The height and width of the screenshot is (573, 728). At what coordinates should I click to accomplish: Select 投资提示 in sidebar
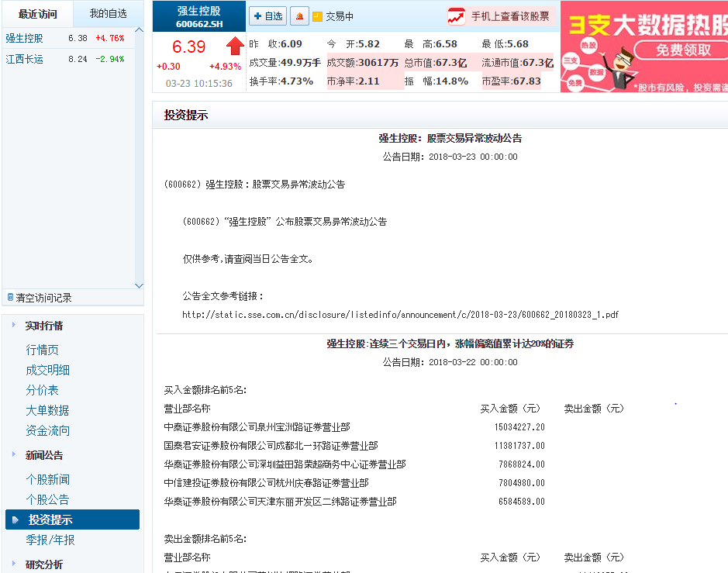[72, 519]
